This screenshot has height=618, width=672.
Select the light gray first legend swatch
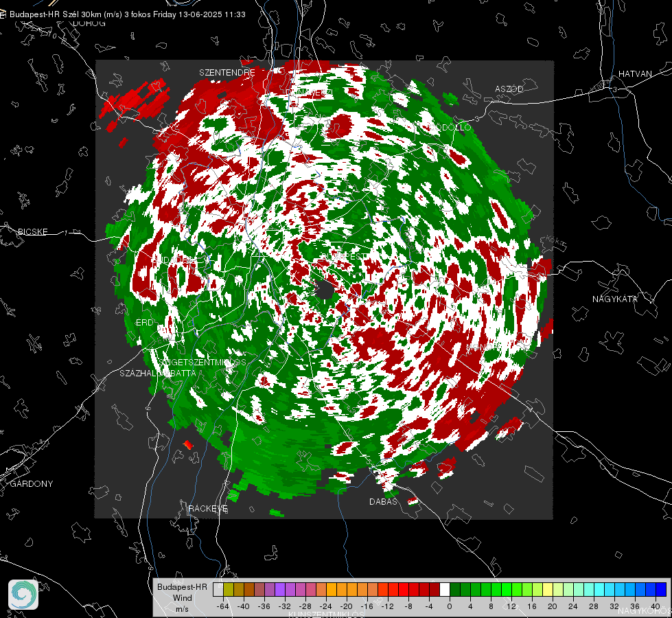pyautogui.click(x=218, y=589)
